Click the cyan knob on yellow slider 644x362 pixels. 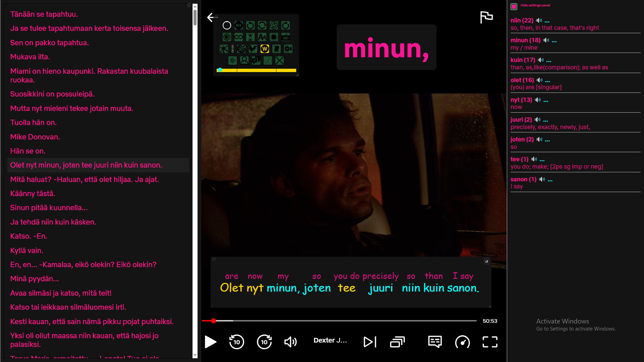220,70
